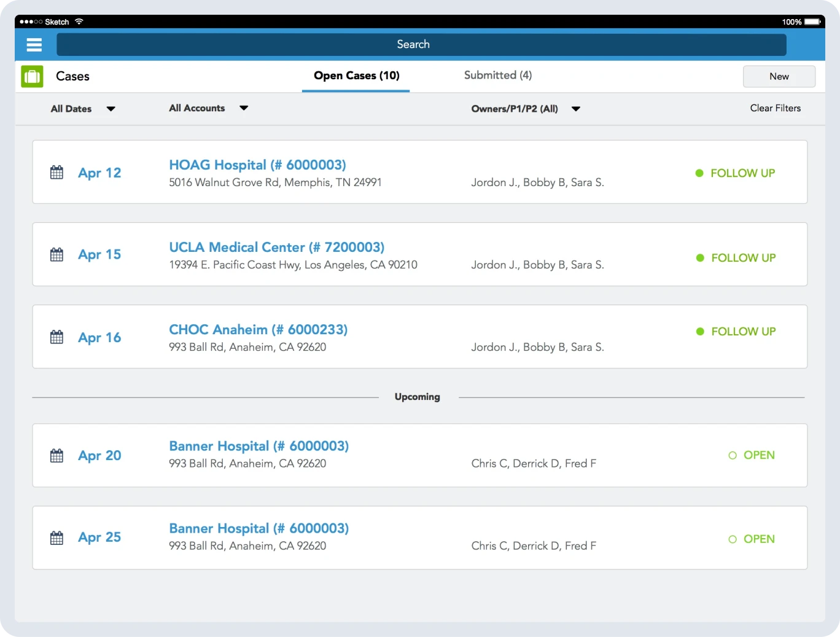Check the Wi-Fi status icon
840x637 pixels.
79,21
